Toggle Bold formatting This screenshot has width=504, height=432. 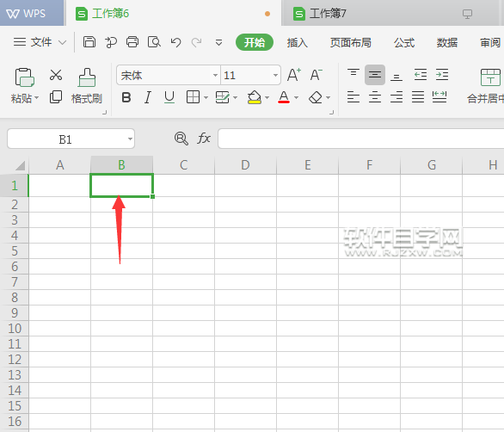coord(126,97)
